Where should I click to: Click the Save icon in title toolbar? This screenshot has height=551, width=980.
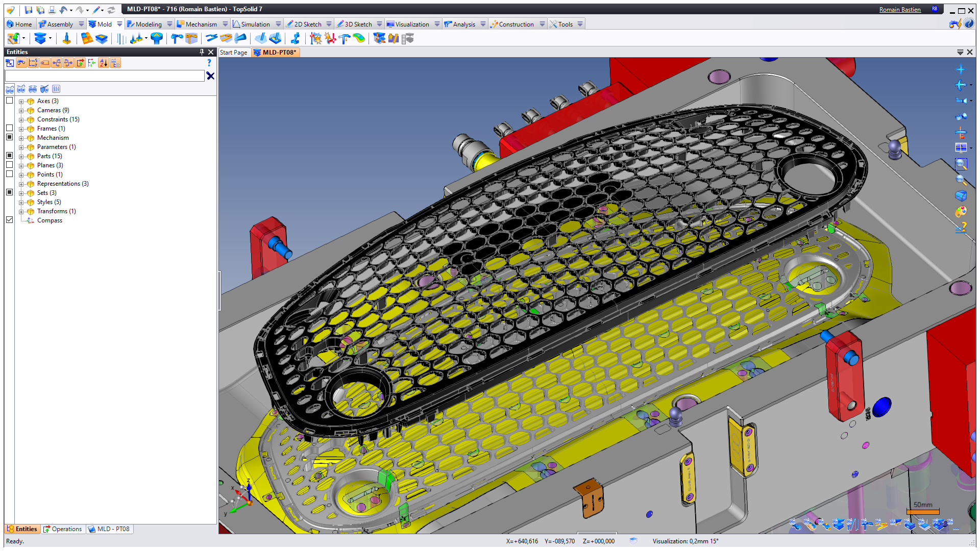[x=29, y=10]
